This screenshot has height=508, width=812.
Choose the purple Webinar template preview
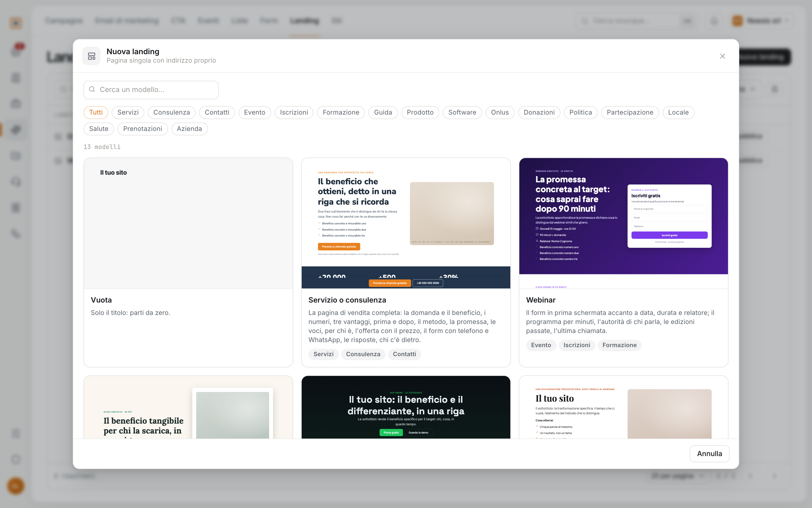pos(623,224)
